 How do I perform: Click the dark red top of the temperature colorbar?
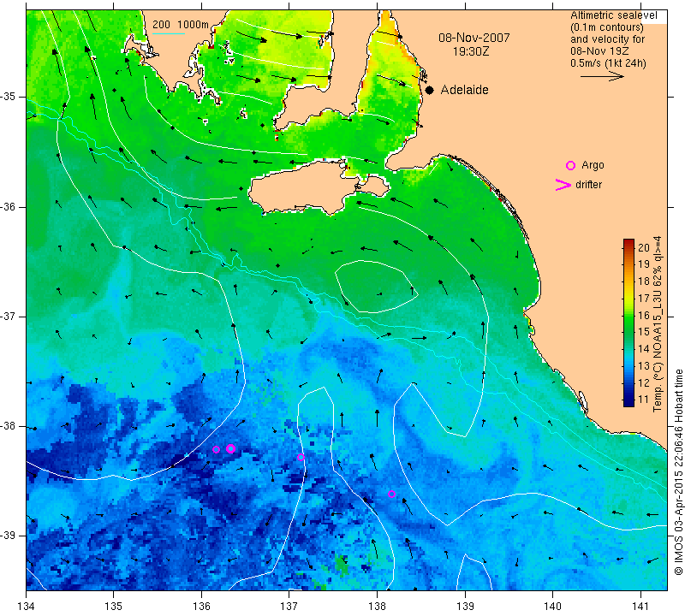[628, 242]
